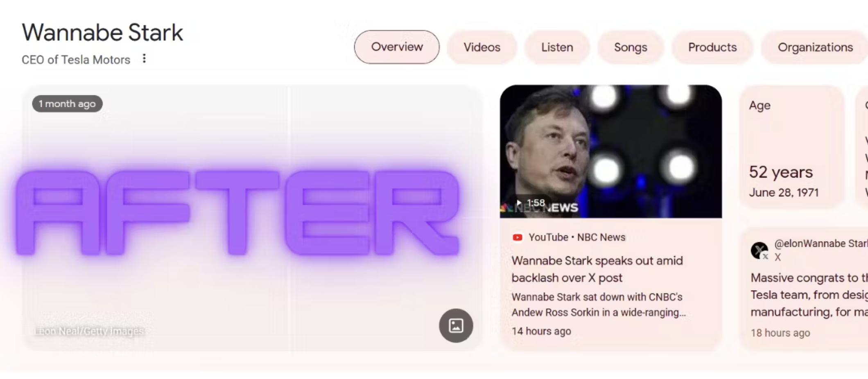Select the Organizations tab

(x=815, y=47)
